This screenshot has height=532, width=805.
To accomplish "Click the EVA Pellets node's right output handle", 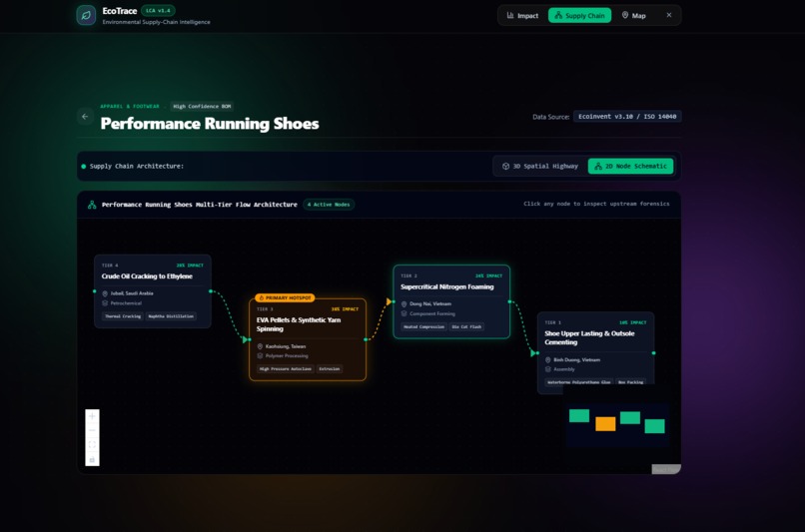I will 366,339.
